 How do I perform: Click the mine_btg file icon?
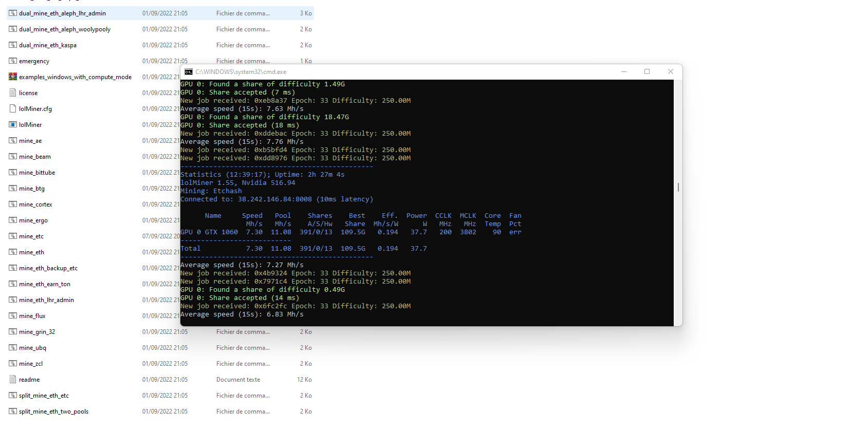click(13, 189)
